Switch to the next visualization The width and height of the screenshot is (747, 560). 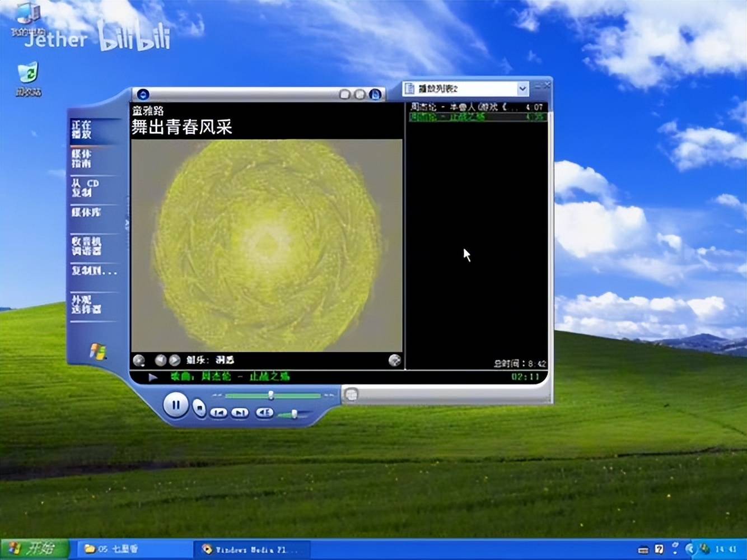point(175,360)
